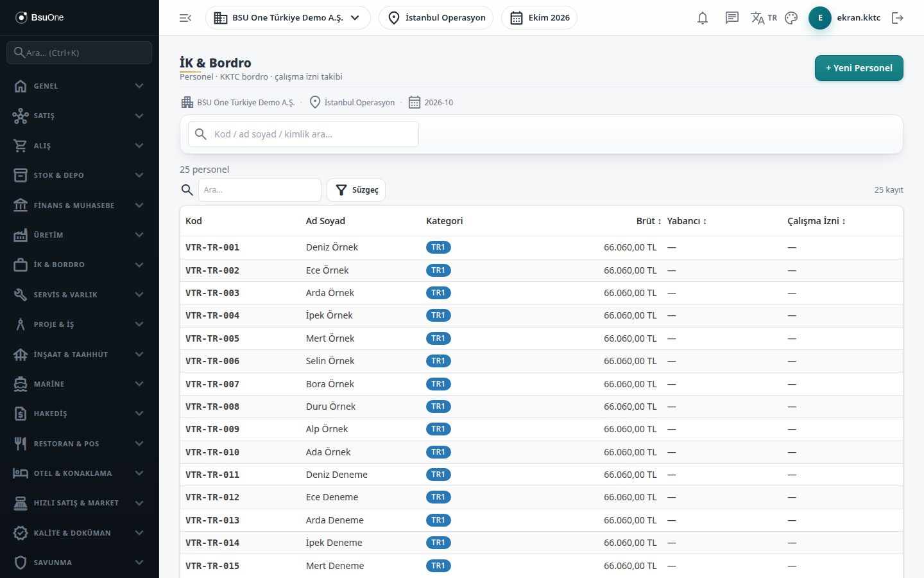Viewport: 924px width, 578px height.
Task: Open BSU One Türkiye Demo A.Ş. company dropdown
Action: click(288, 18)
